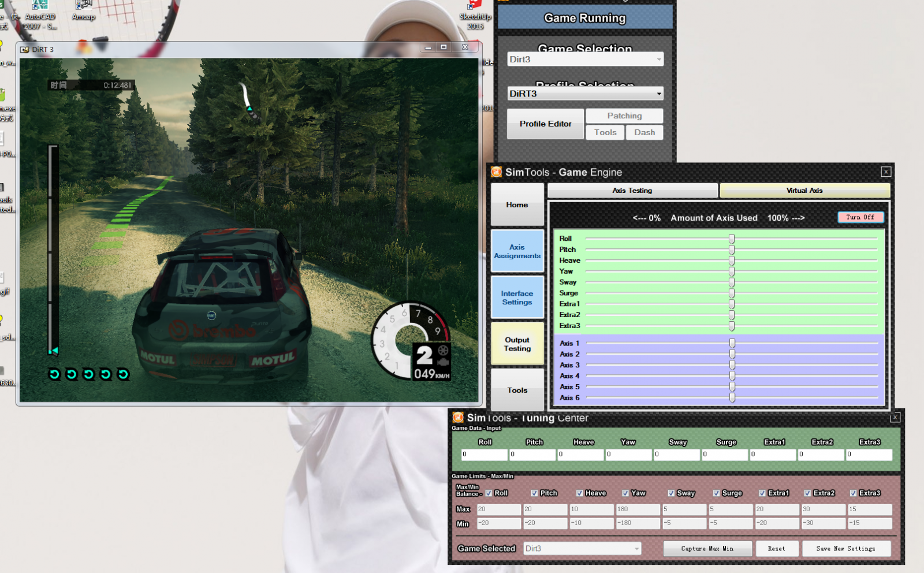Open SketchUp 2015 desktop icon

coord(475,15)
